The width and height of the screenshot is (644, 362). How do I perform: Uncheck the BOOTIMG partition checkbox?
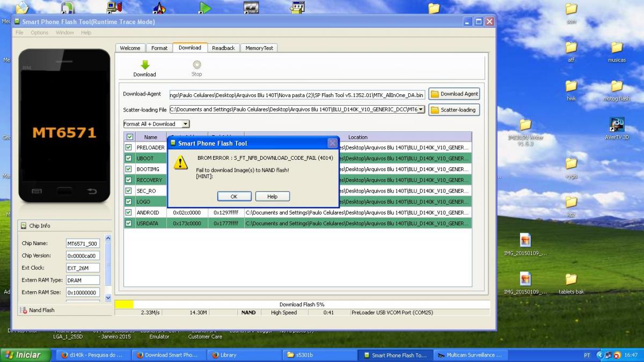point(129,169)
